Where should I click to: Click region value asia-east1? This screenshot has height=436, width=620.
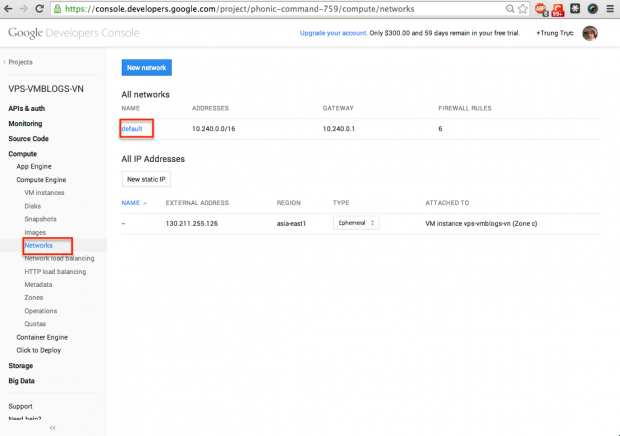[291, 224]
